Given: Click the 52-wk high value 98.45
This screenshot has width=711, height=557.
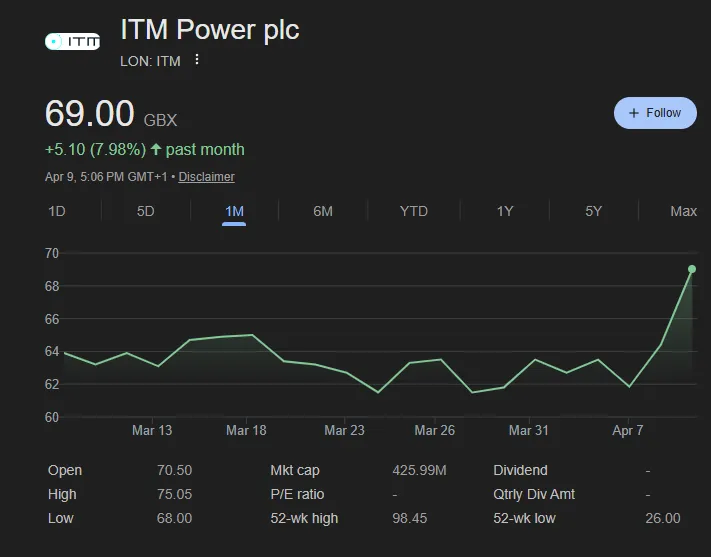Looking at the screenshot, I should 410,518.
